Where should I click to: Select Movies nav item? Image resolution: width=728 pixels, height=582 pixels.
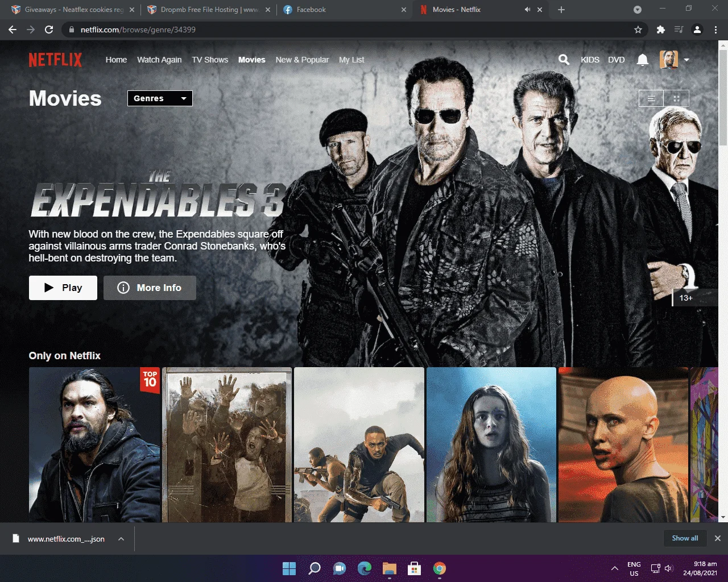coord(252,60)
